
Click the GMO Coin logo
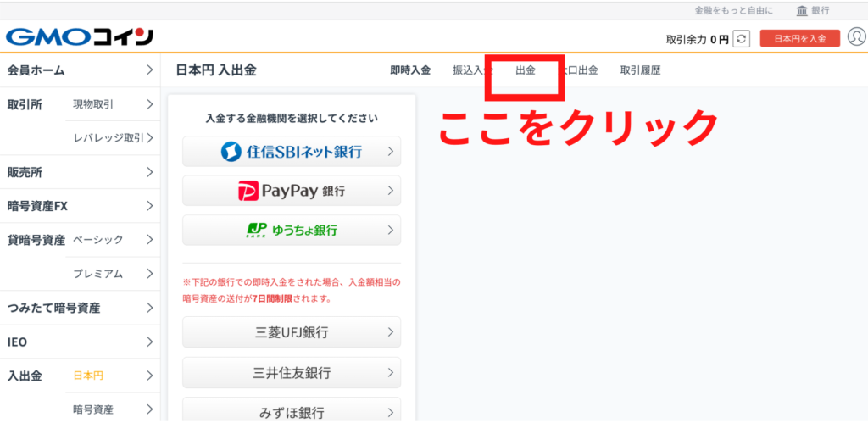[x=80, y=37]
